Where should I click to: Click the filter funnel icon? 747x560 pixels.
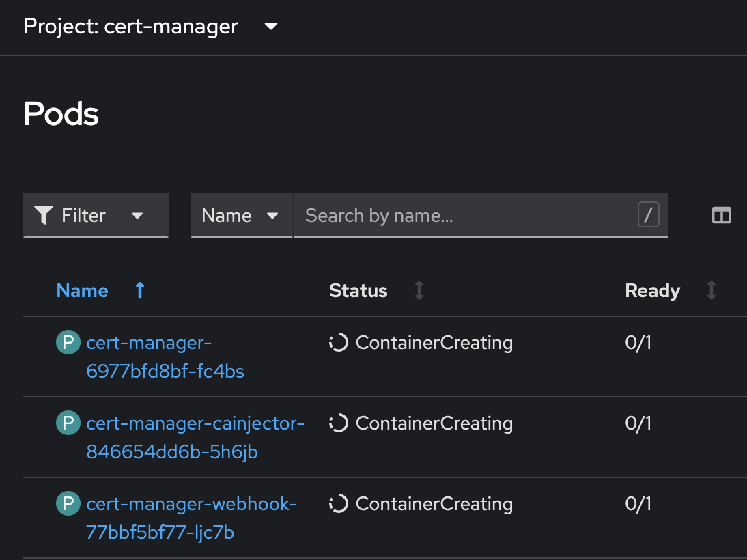(43, 214)
